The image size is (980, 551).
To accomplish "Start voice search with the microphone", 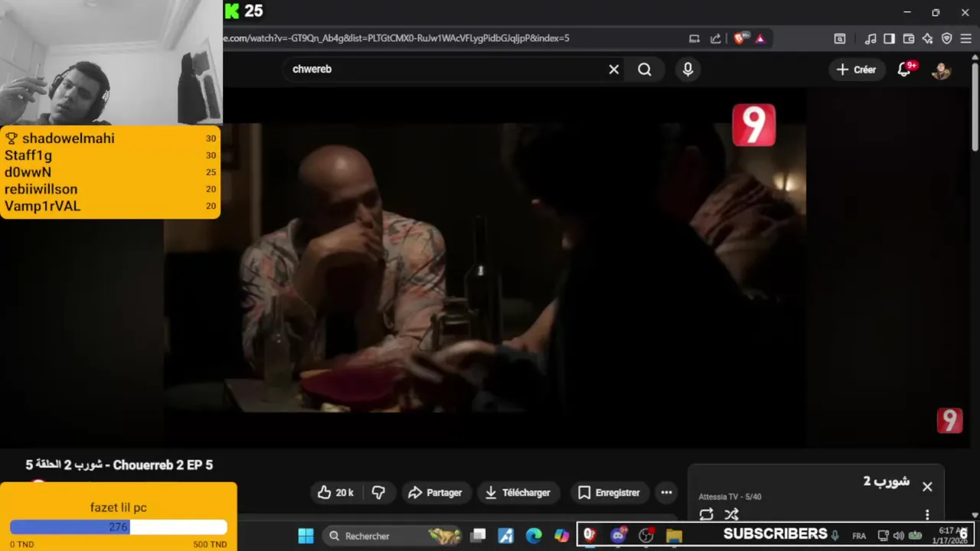I will [688, 70].
